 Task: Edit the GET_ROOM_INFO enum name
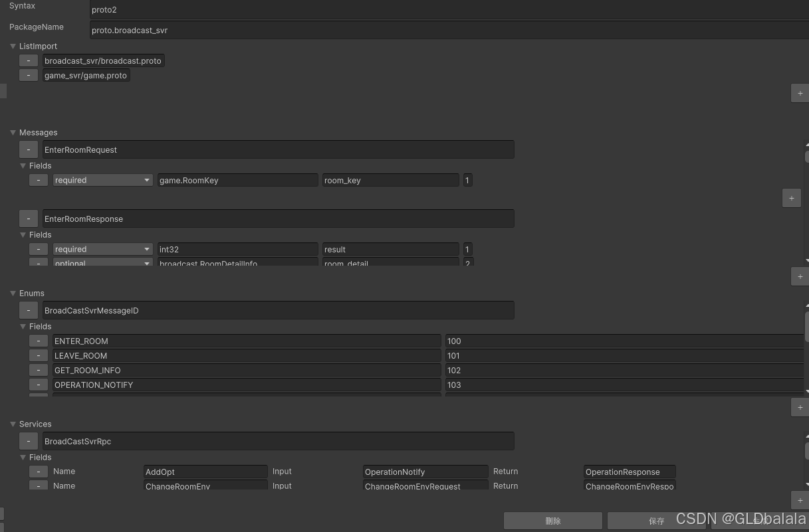[x=247, y=370]
